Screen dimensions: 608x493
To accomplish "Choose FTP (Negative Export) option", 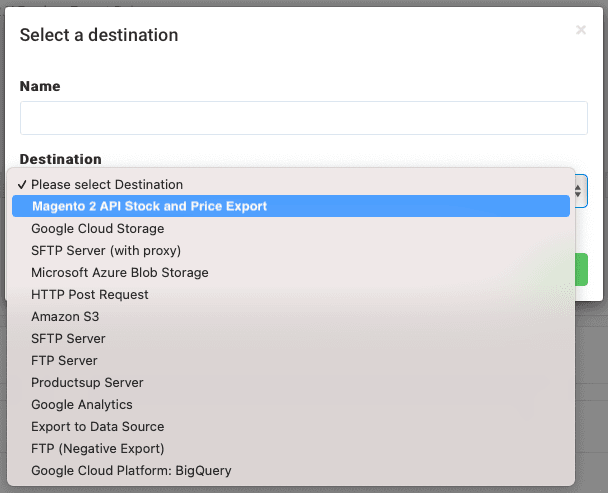I will tap(97, 448).
